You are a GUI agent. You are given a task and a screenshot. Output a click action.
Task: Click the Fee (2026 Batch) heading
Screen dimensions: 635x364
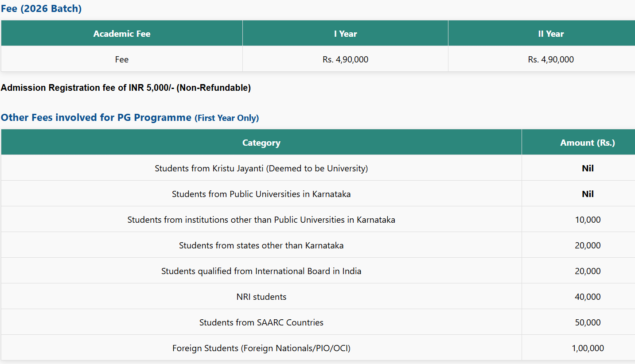(x=41, y=8)
